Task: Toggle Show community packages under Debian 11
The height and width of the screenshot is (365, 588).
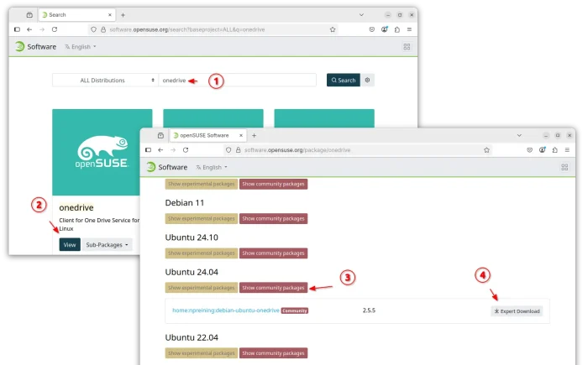Action: coord(273,219)
